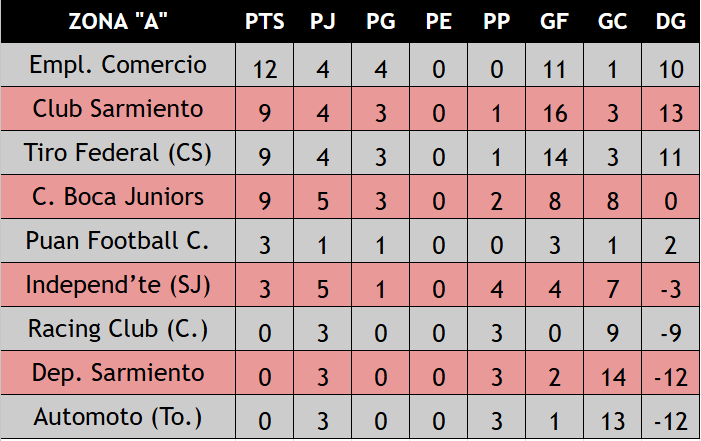Click the GF column header

point(554,22)
